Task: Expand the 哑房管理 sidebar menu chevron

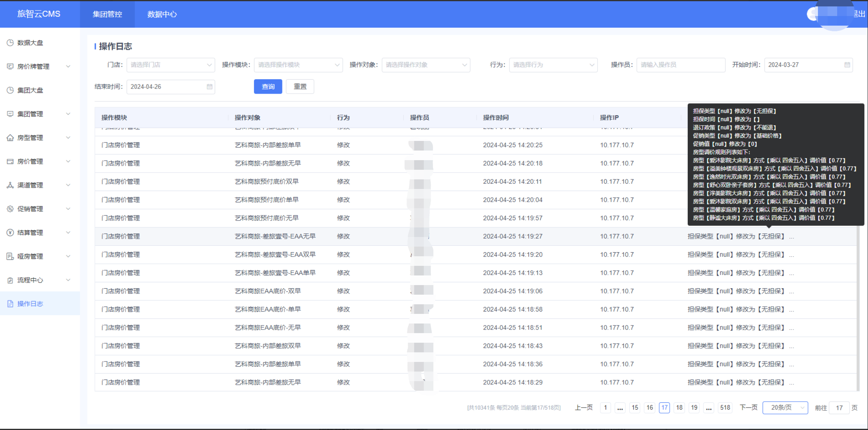Action: point(68,256)
